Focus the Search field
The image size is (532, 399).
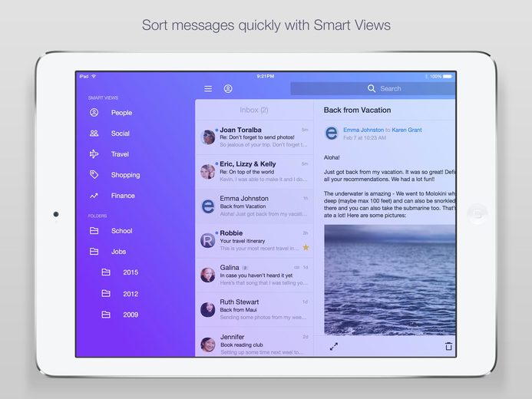pyautogui.click(x=373, y=88)
